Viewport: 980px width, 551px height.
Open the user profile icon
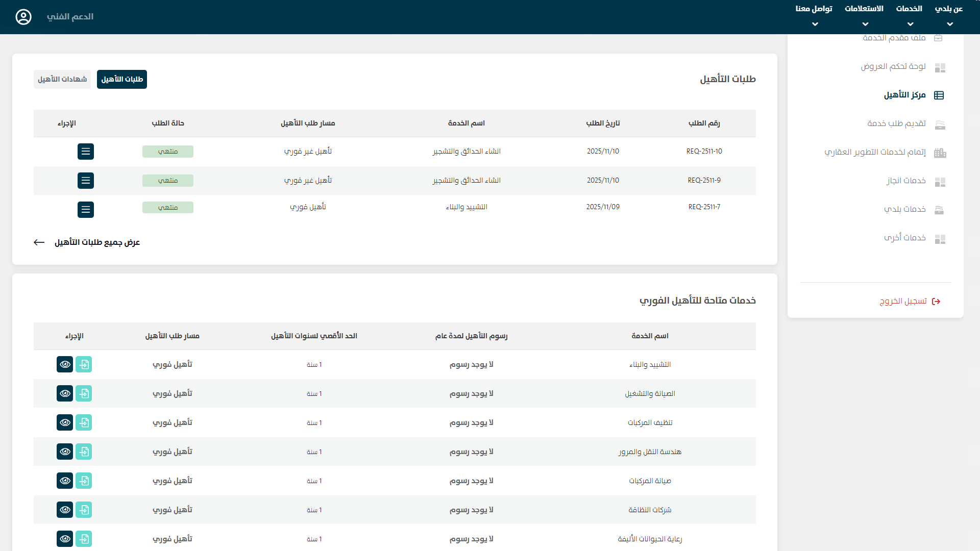pyautogui.click(x=23, y=17)
